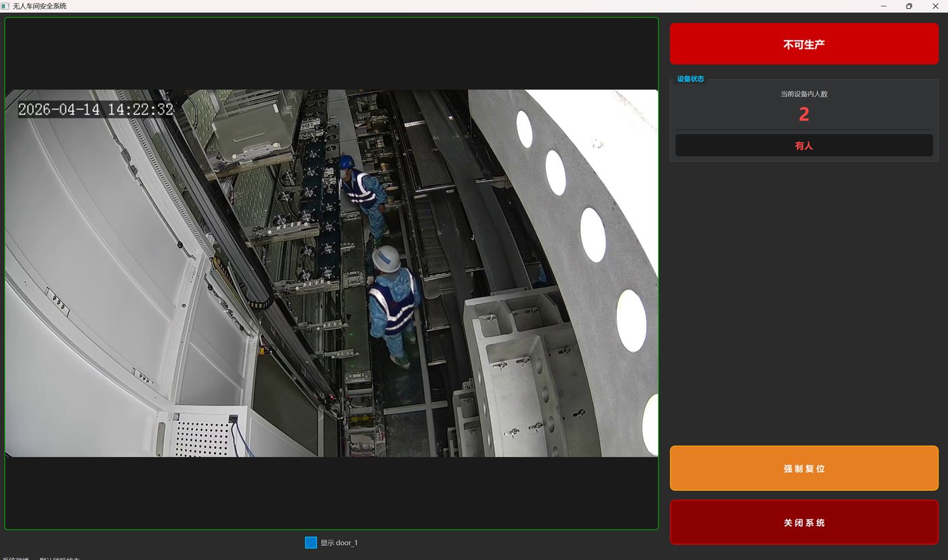The image size is (948, 560).
Task: Toggle the 显示 door_1 checkbox
Action: pos(311,542)
